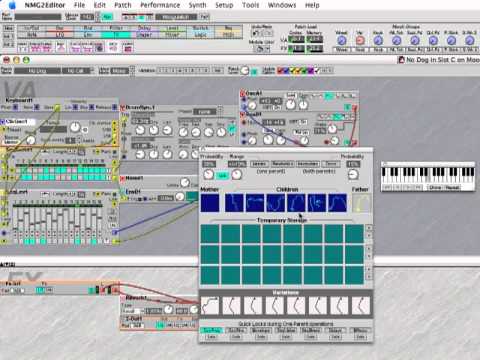Image resolution: width=480 pixels, height=360 pixels.
Task: Select the Mixer module category tab
Action: (172, 35)
